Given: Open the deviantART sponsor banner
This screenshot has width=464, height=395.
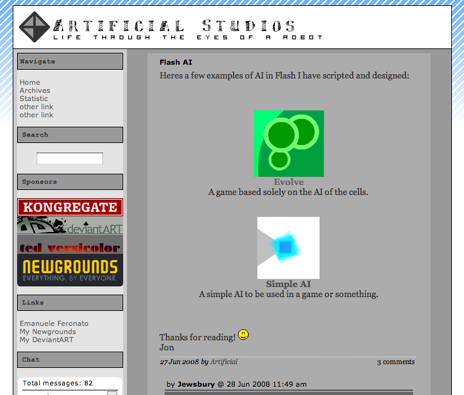Looking at the screenshot, I should click(x=70, y=226).
